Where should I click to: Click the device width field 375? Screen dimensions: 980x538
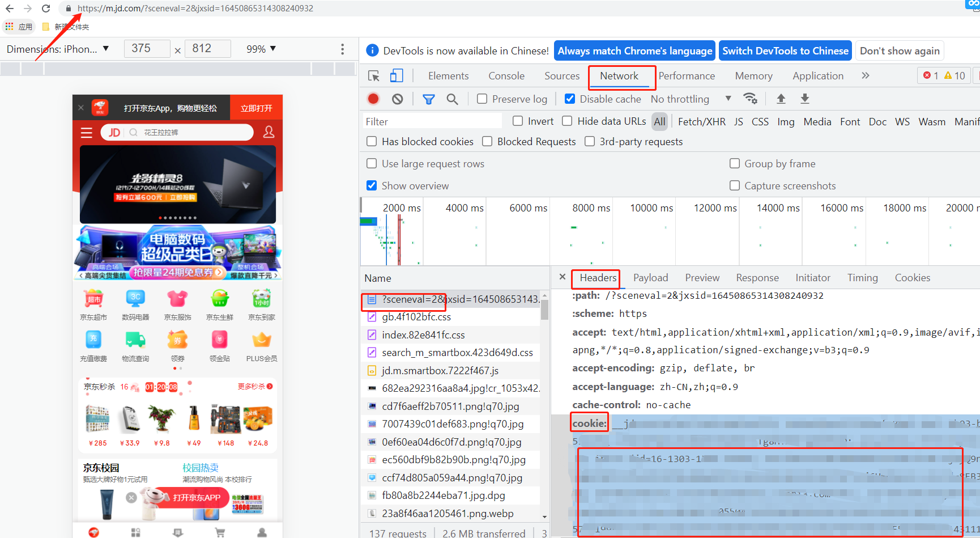point(147,49)
